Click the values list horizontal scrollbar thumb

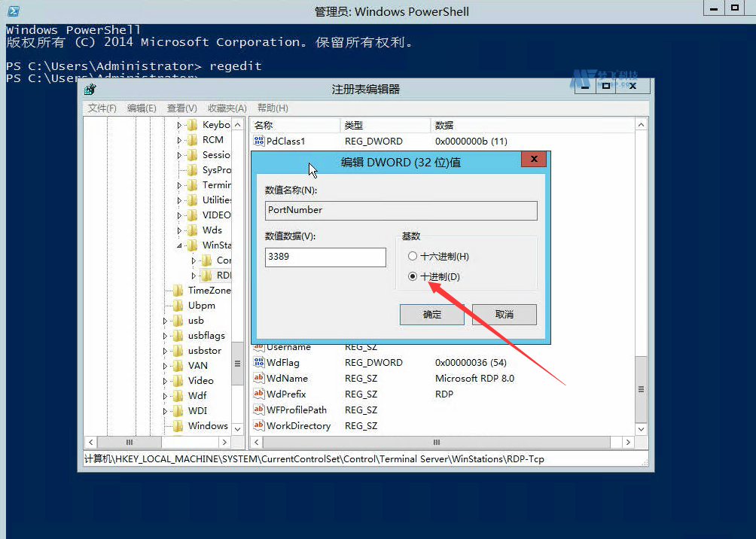point(435,443)
